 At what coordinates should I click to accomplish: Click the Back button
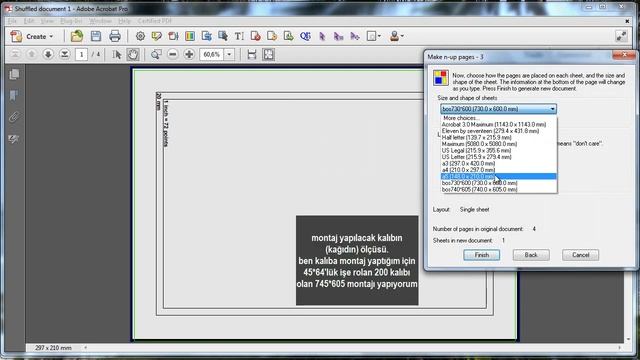531,255
